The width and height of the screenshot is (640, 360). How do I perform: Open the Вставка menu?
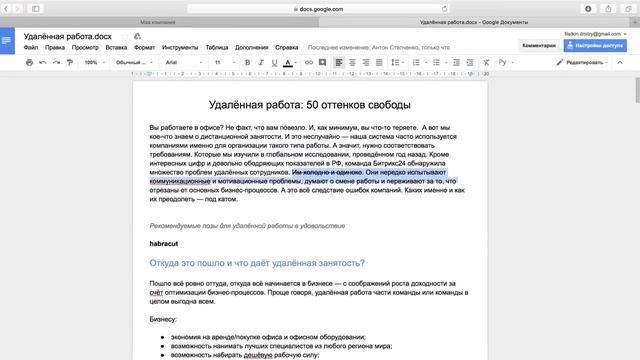click(x=116, y=47)
